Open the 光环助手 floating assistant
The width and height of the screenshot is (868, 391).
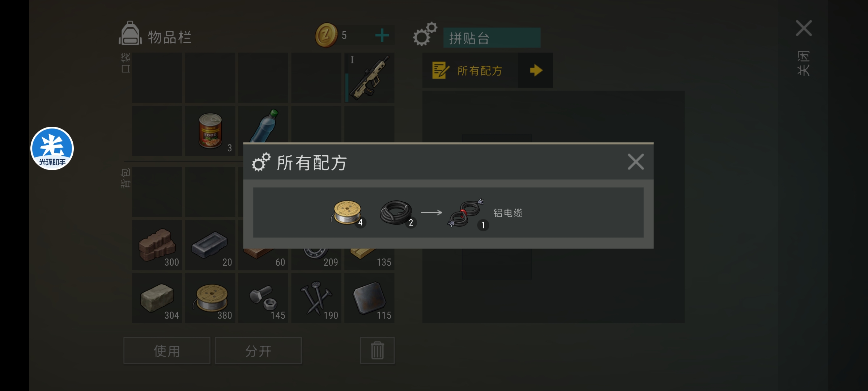click(x=52, y=148)
